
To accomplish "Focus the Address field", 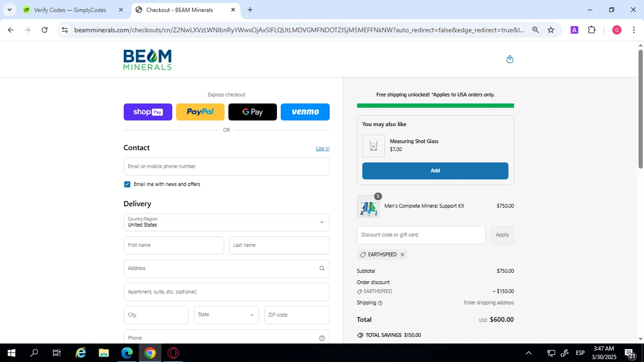I will (x=226, y=269).
